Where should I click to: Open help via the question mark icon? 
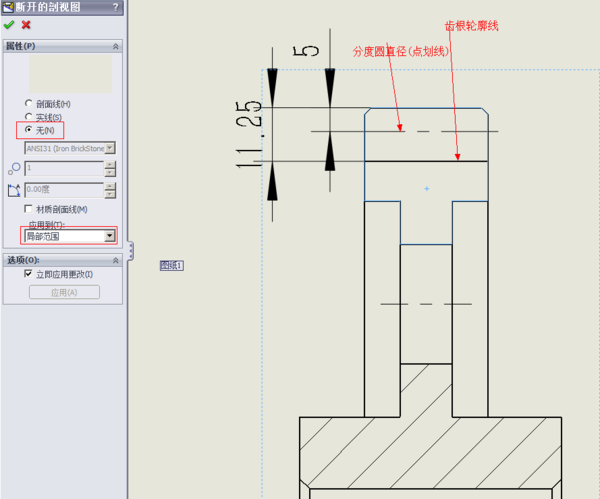click(x=115, y=7)
